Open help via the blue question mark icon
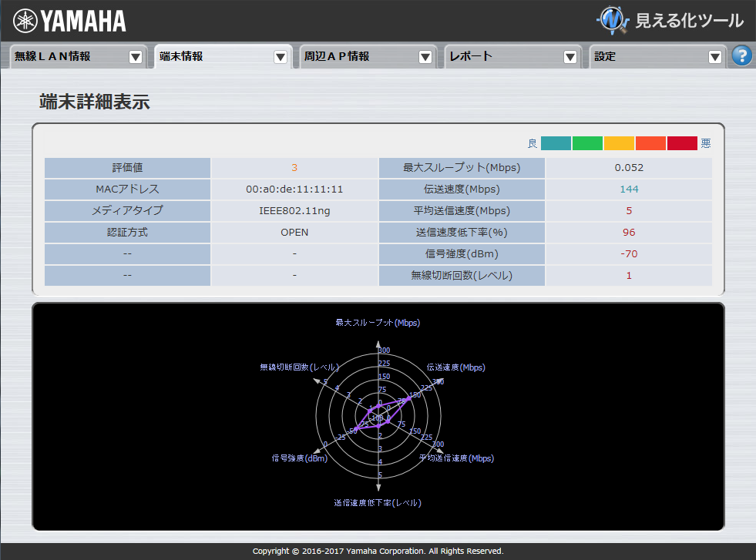This screenshot has height=560, width=756. click(741, 55)
